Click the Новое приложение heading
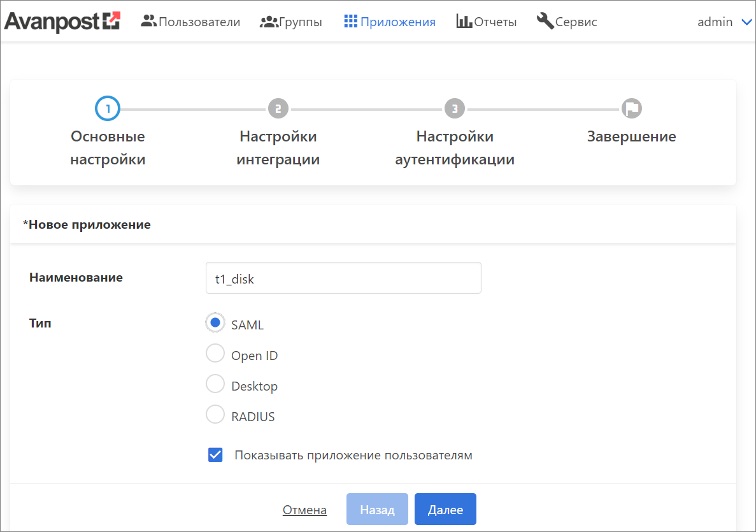This screenshot has height=532, width=756. tap(87, 224)
